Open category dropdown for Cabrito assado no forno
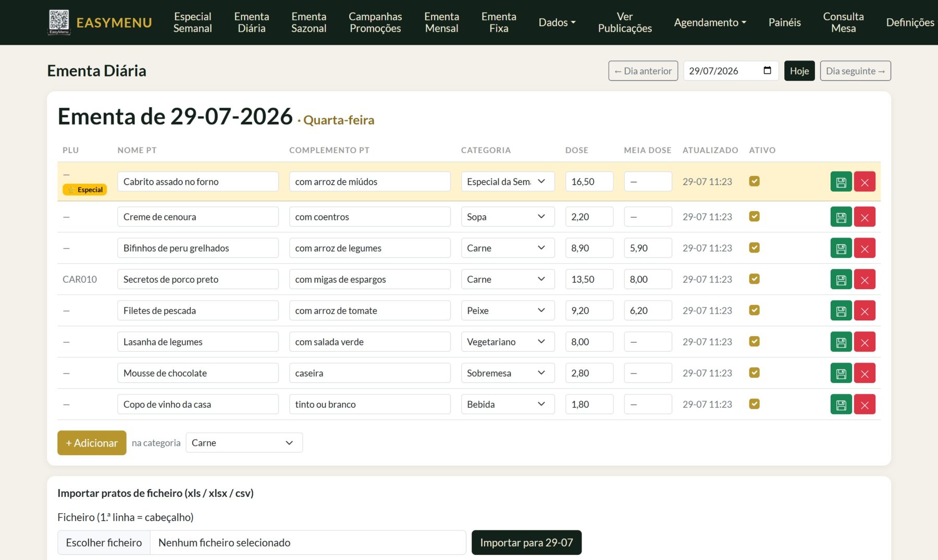Image resolution: width=938 pixels, height=560 pixels. point(508,181)
